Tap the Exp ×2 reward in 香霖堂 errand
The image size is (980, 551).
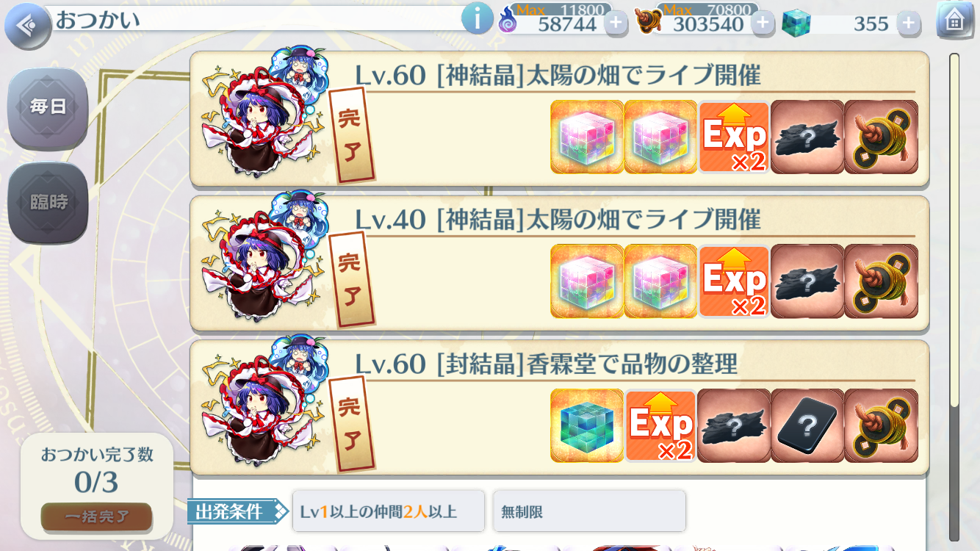660,425
